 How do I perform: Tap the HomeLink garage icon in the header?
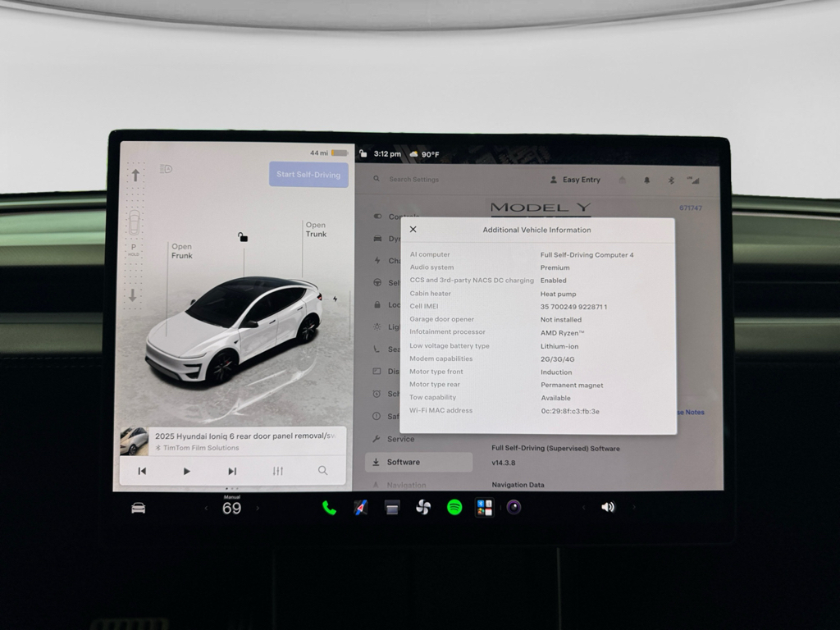(622, 180)
